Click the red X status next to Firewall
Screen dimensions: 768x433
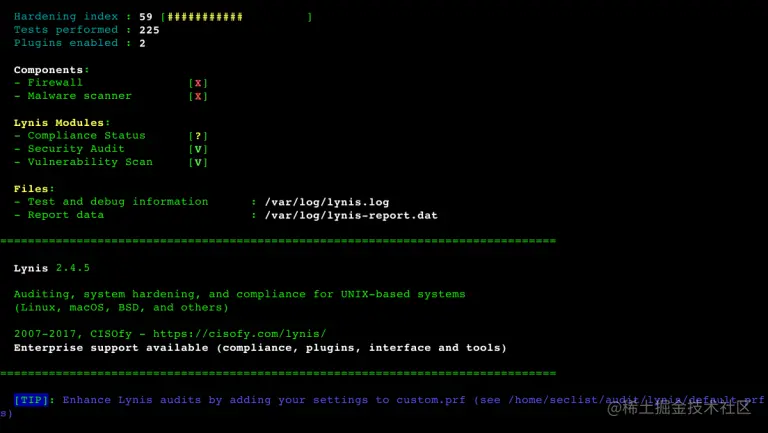point(198,83)
